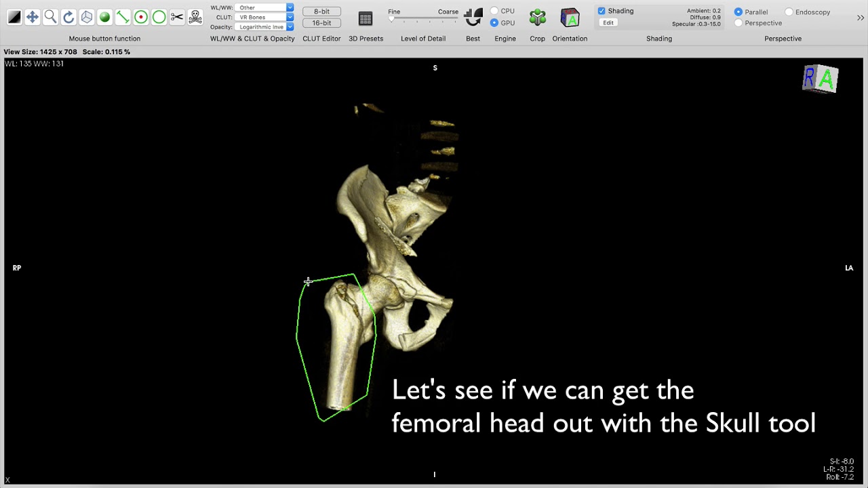Click the 8-bit CLUT editor button
The image size is (868, 488).
321,12
